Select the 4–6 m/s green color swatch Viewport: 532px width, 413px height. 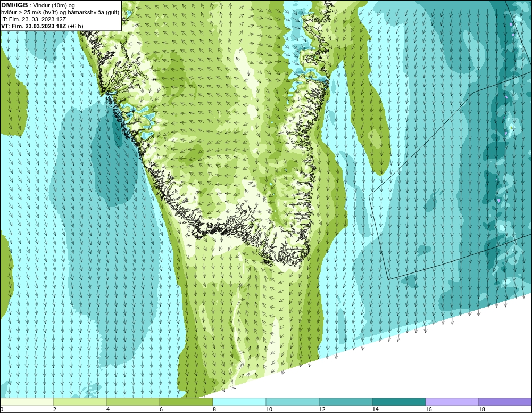pos(133,402)
